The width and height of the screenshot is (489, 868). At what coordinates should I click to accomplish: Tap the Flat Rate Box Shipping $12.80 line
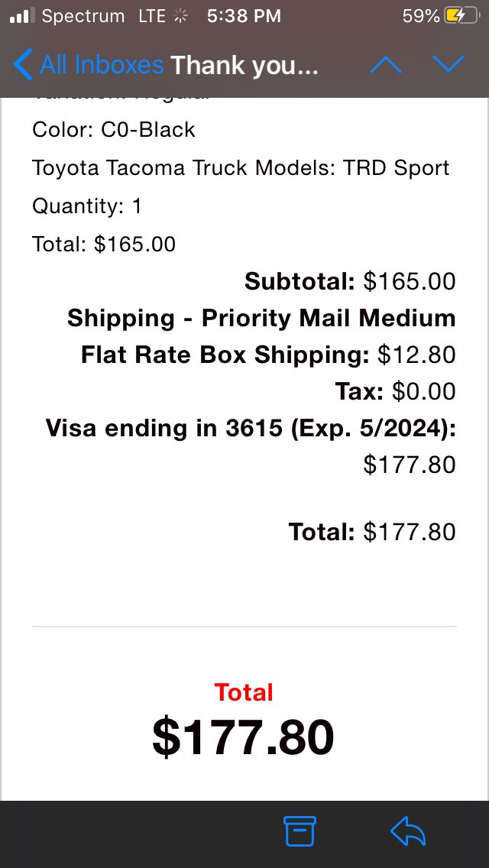pyautogui.click(x=268, y=355)
